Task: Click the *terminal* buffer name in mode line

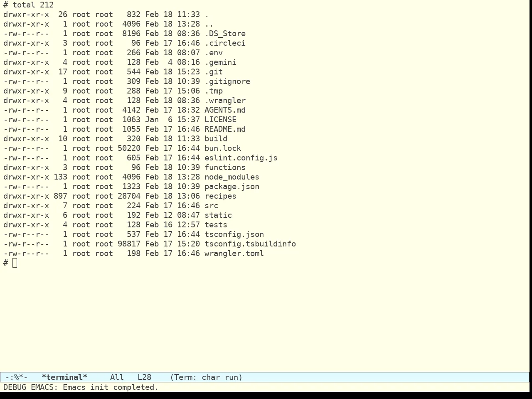Action: coord(64,377)
